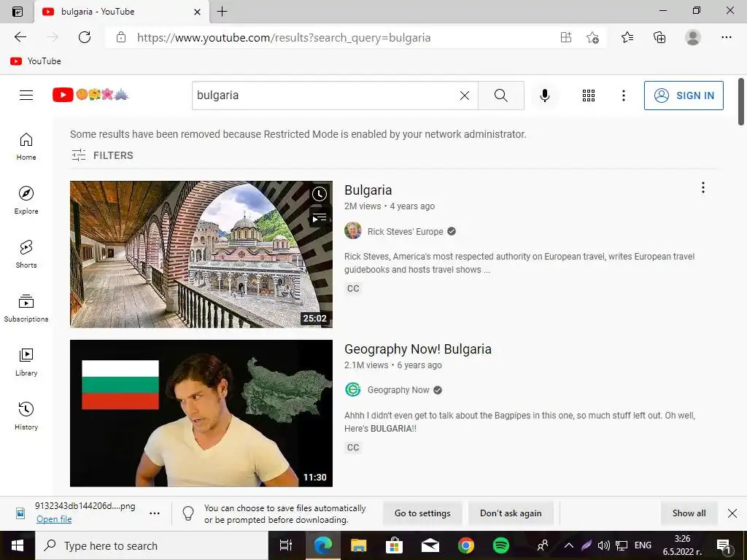The image size is (747, 560).
Task: Go to Home in the sidebar
Action: pos(26,146)
